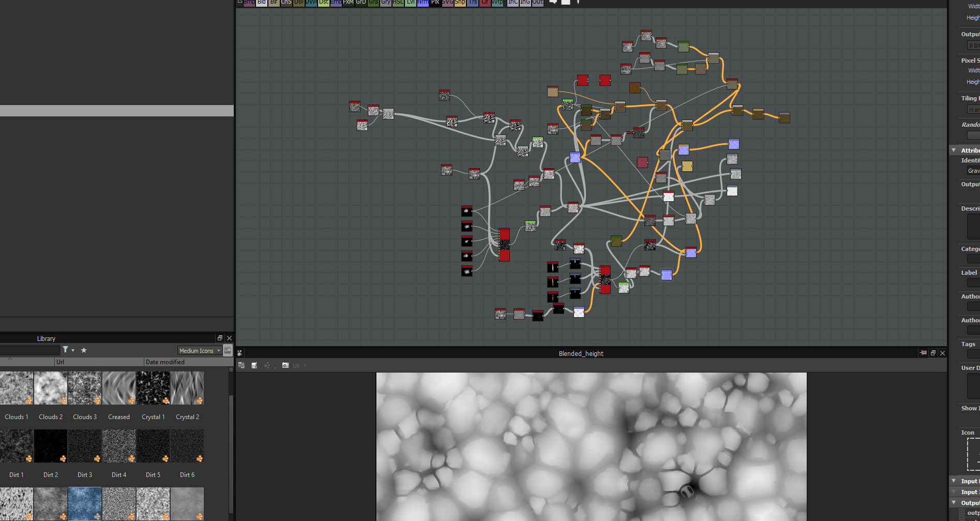Collapse the Attributes section in properties
Screen dimensions: 980x521
tap(954, 151)
